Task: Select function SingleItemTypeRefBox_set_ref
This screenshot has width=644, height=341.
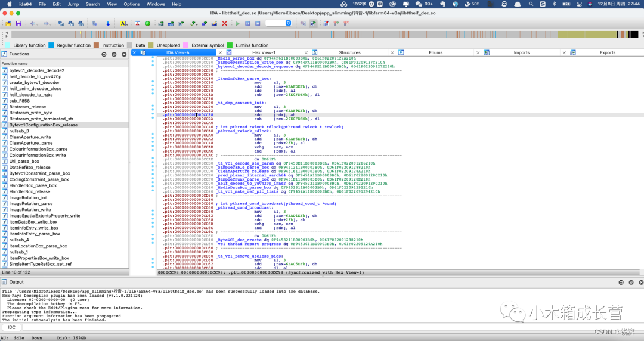Action: (x=41, y=264)
